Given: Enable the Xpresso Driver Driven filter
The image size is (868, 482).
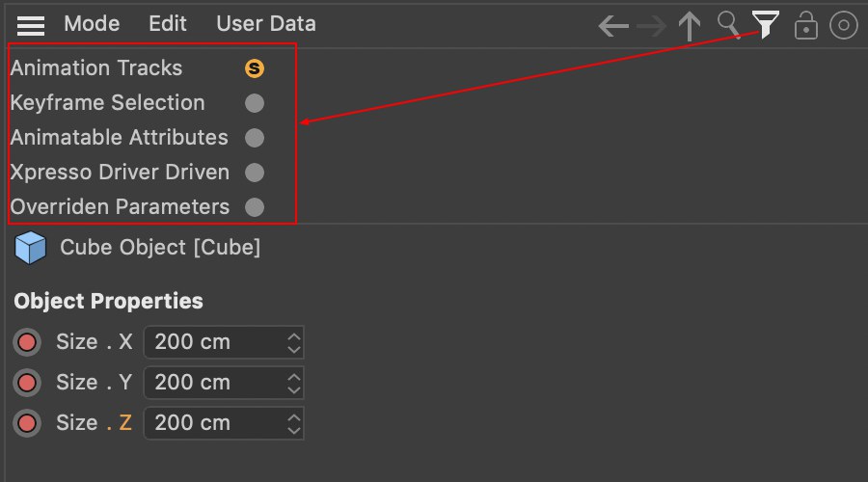Looking at the screenshot, I should click(254, 173).
